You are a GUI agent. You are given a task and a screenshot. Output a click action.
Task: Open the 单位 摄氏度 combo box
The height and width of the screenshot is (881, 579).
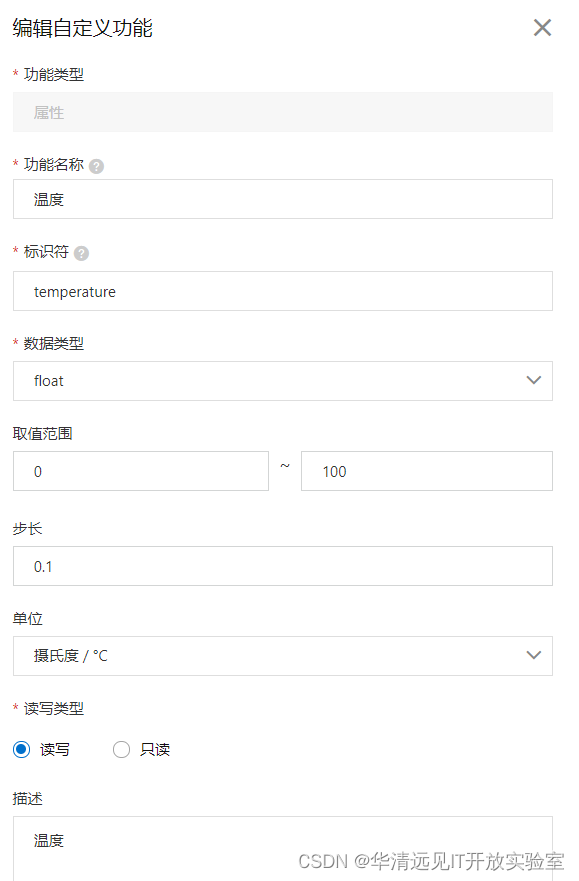coord(282,656)
